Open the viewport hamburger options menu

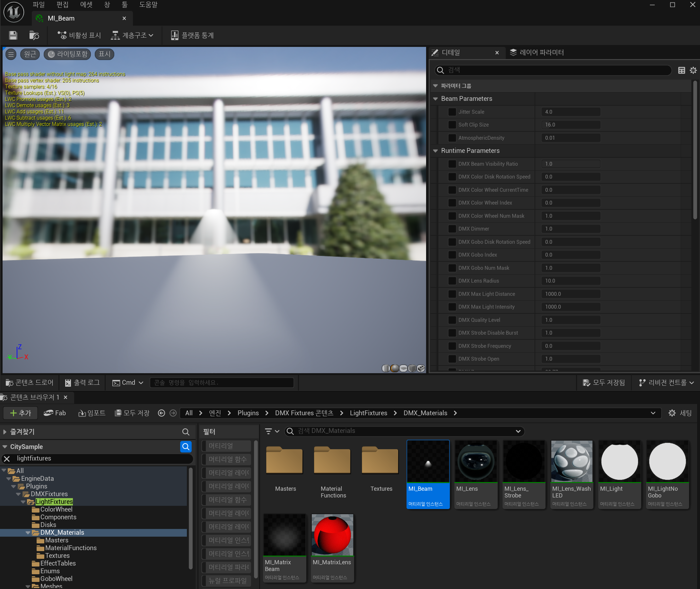[x=11, y=54]
